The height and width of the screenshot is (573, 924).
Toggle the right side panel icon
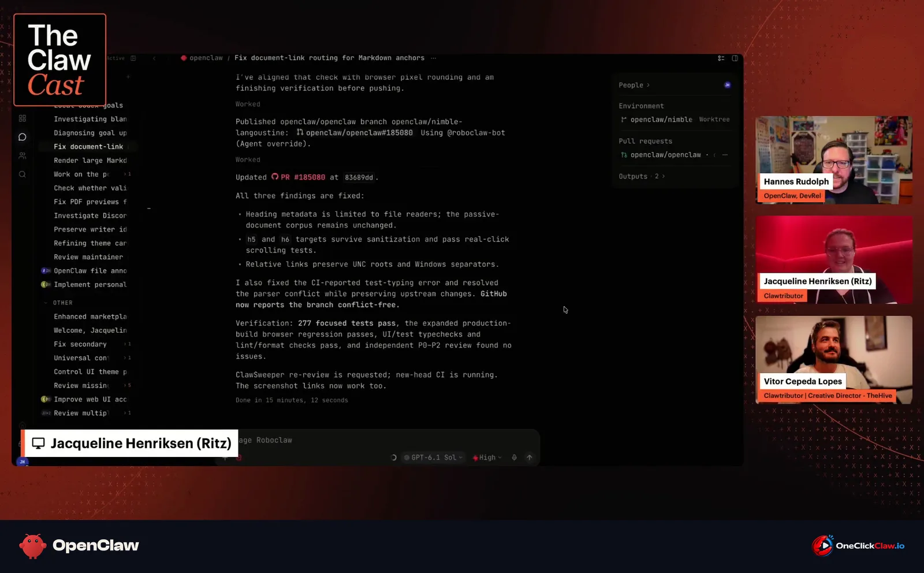click(x=735, y=58)
